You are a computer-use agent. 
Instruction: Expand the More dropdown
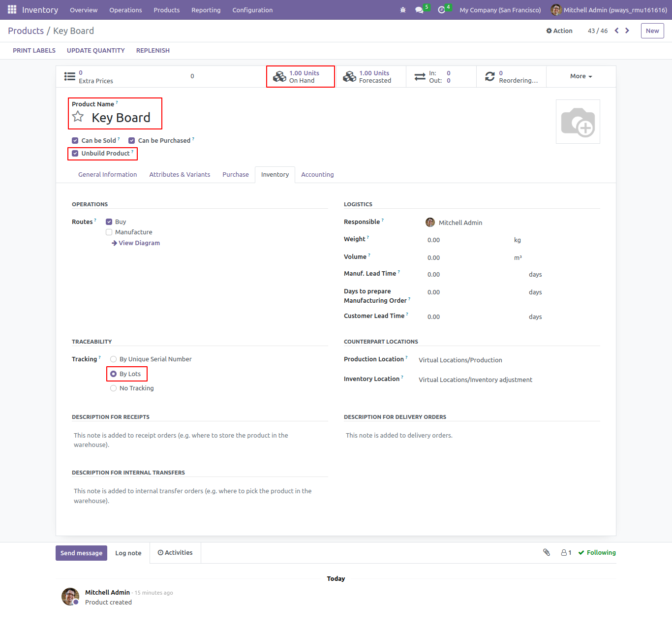(581, 76)
